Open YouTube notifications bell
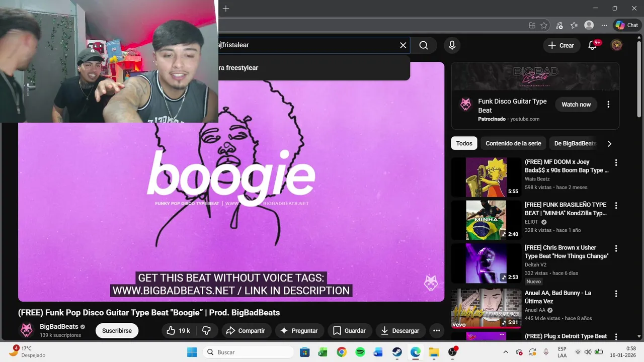The image size is (644, 362). (x=593, y=45)
